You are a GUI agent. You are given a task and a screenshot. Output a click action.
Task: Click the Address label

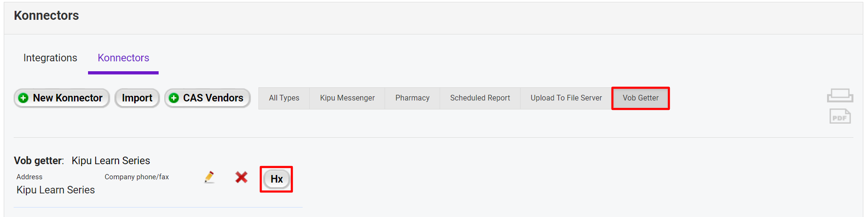29,177
